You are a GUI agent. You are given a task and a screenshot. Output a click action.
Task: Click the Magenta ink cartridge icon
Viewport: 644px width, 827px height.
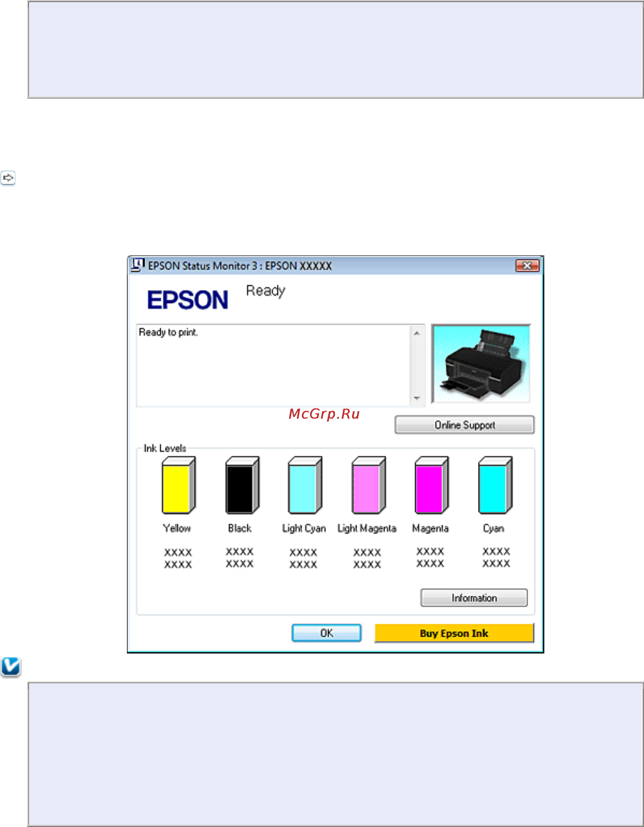pyautogui.click(x=431, y=485)
